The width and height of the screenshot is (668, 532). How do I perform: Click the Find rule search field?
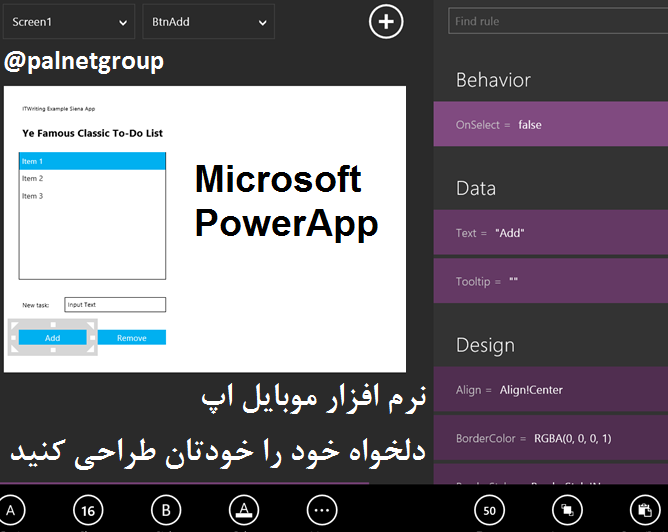[558, 21]
